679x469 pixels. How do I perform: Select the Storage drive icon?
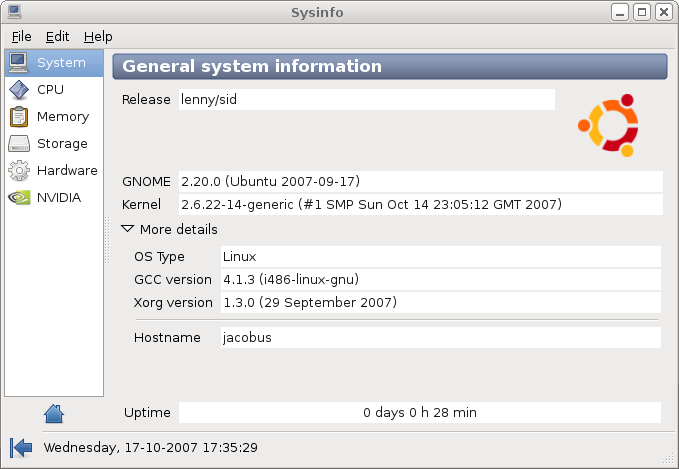(x=19, y=144)
